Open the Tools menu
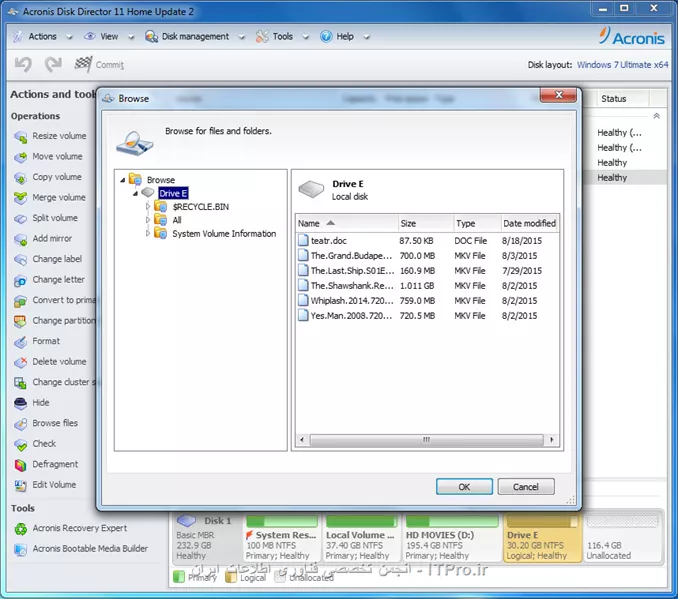This screenshot has height=599, width=678. pyautogui.click(x=282, y=37)
